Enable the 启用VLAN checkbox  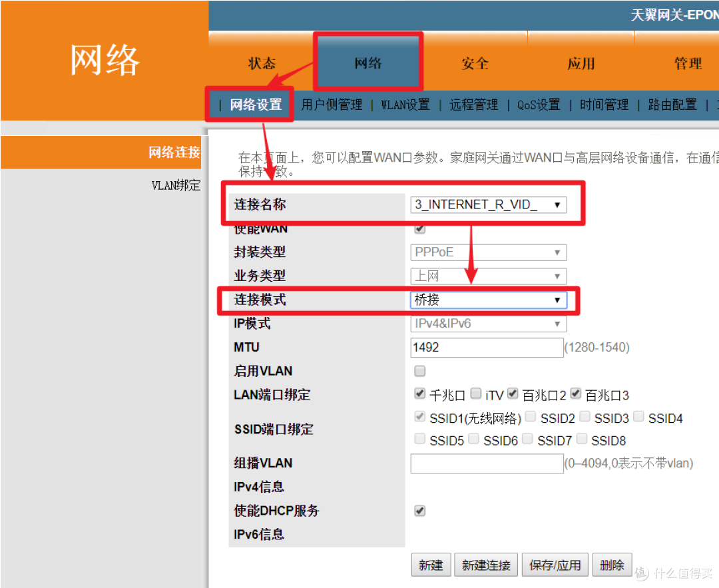419,371
